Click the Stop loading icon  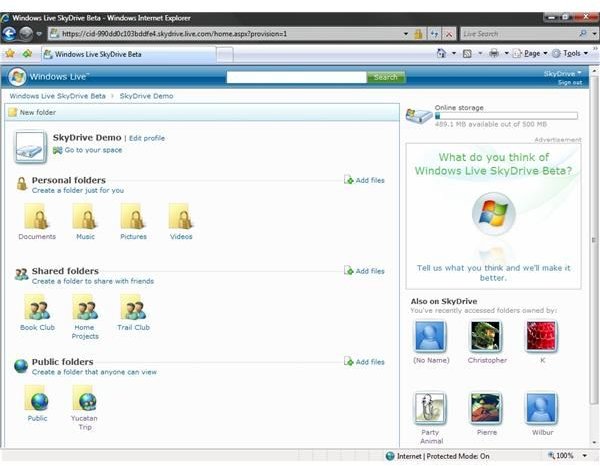(x=449, y=34)
